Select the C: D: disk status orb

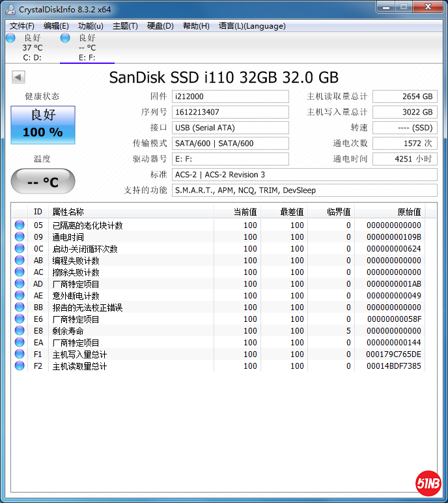click(x=10, y=38)
